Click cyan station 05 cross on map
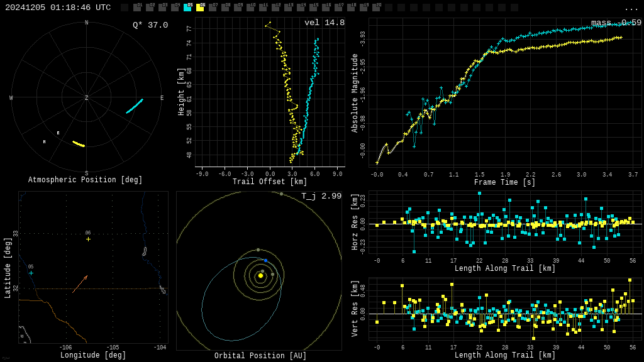Image resolution: width=644 pixels, height=362 pixels. [x=31, y=273]
